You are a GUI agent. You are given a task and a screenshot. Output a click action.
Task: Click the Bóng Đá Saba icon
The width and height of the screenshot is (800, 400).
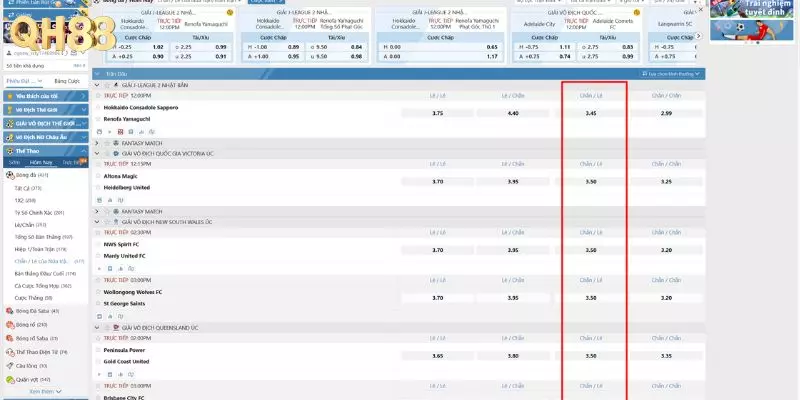(10, 311)
